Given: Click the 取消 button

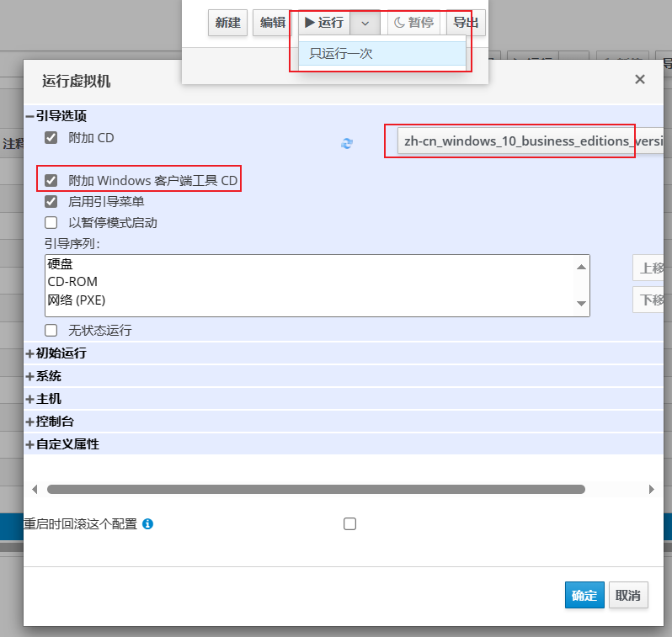Looking at the screenshot, I should coord(627,595).
